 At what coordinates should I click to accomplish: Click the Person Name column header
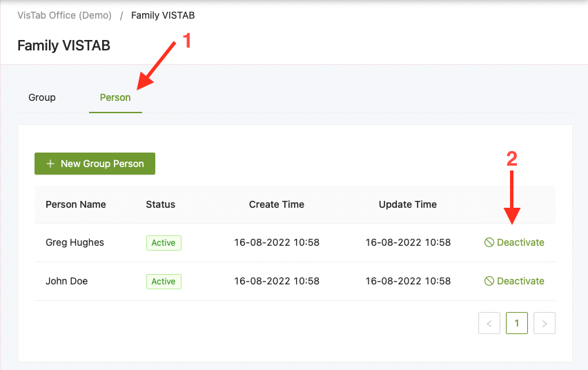(76, 204)
